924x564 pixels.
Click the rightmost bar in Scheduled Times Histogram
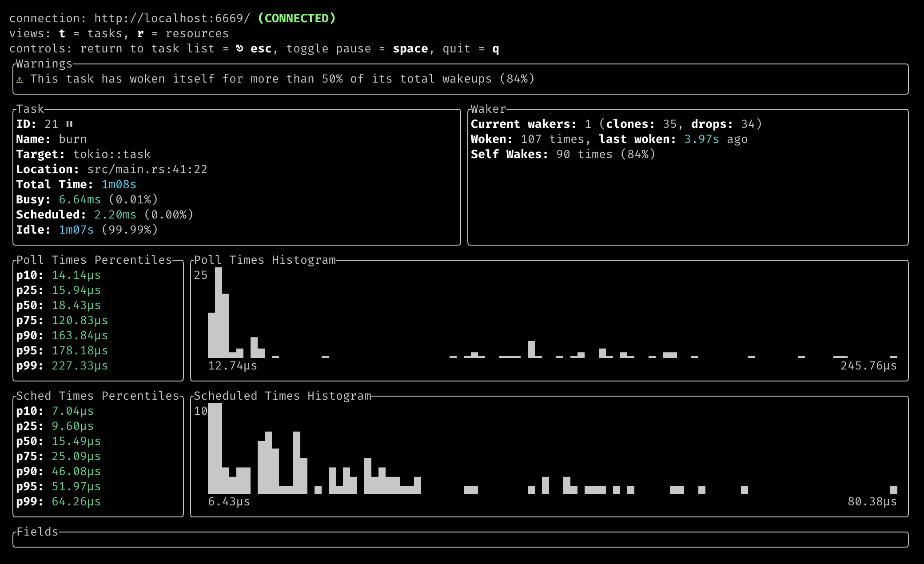(x=893, y=490)
